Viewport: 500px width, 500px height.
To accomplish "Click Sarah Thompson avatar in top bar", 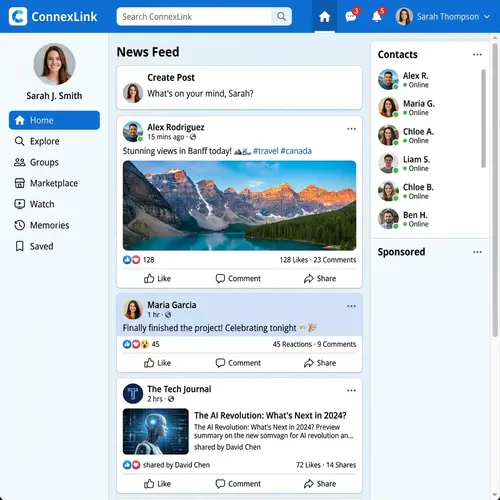I will tap(404, 16).
